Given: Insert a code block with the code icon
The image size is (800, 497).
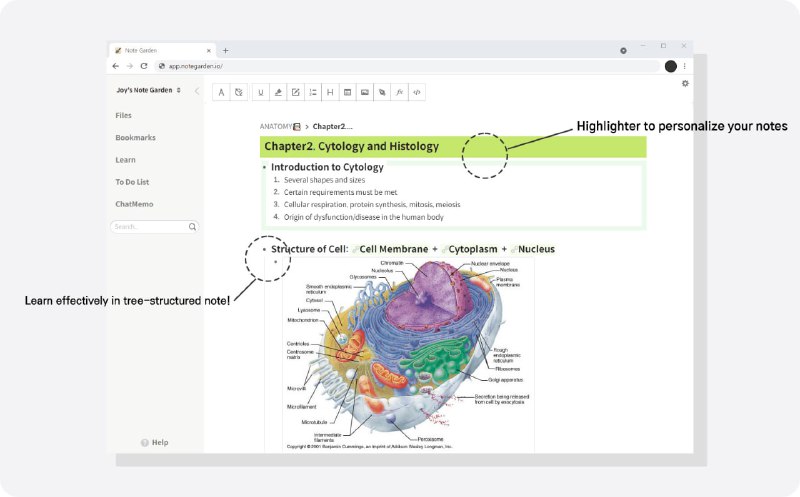Looking at the screenshot, I should [417, 92].
